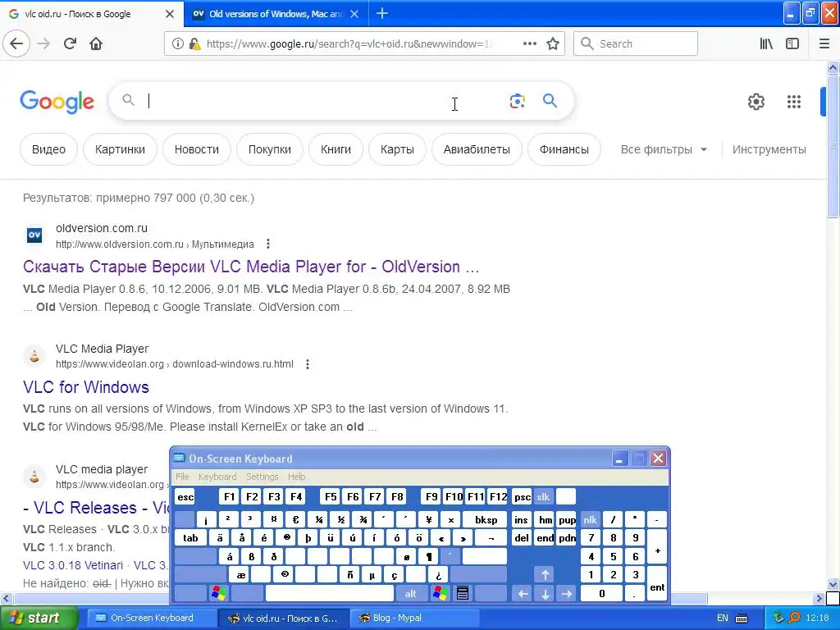Click the Windows start button
This screenshot has width=840, height=630.
point(38,618)
